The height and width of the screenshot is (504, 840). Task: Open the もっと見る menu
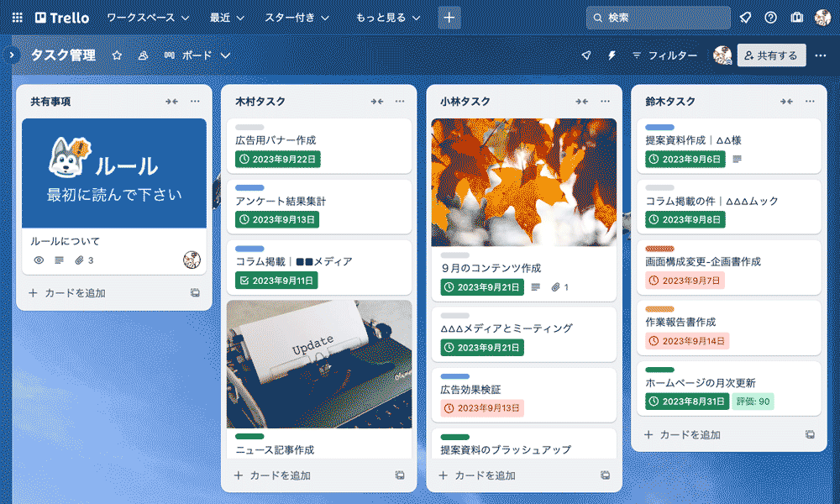[x=388, y=18]
